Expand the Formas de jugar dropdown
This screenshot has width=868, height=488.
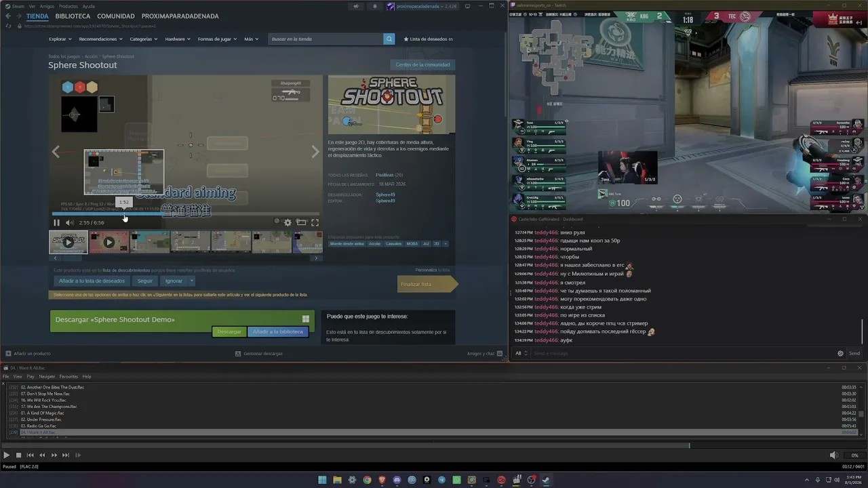[x=217, y=39]
